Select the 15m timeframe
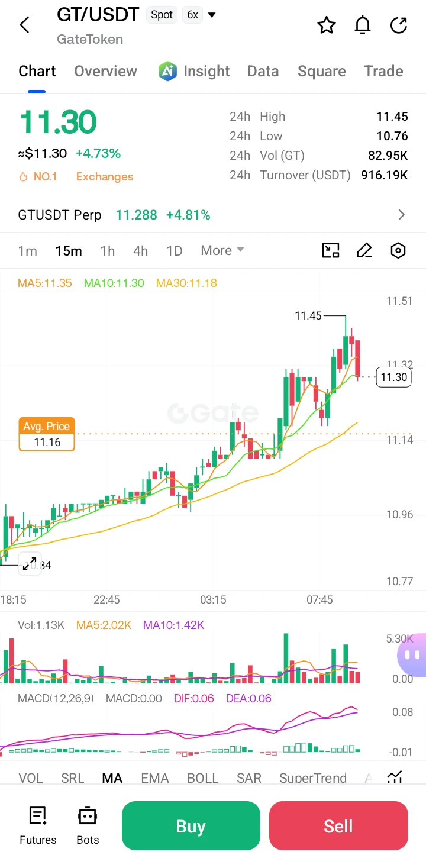Viewport: 426px width, 868px height. click(69, 250)
